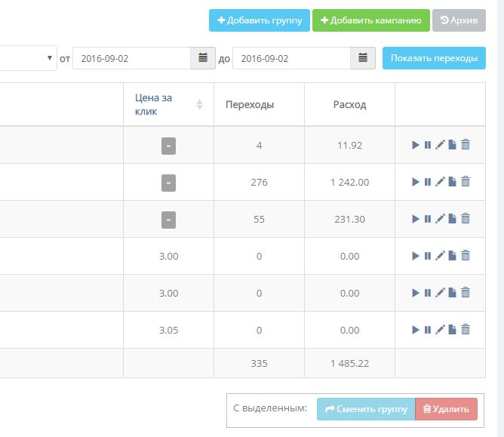The width and height of the screenshot is (504, 437).
Task: Click trash icon in the 11.92 expense row
Action: pos(466,145)
